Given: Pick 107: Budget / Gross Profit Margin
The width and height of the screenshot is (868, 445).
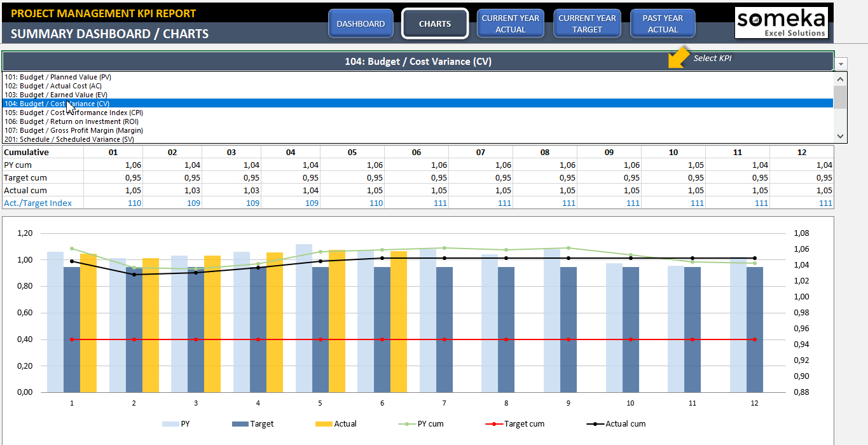Looking at the screenshot, I should (74, 130).
